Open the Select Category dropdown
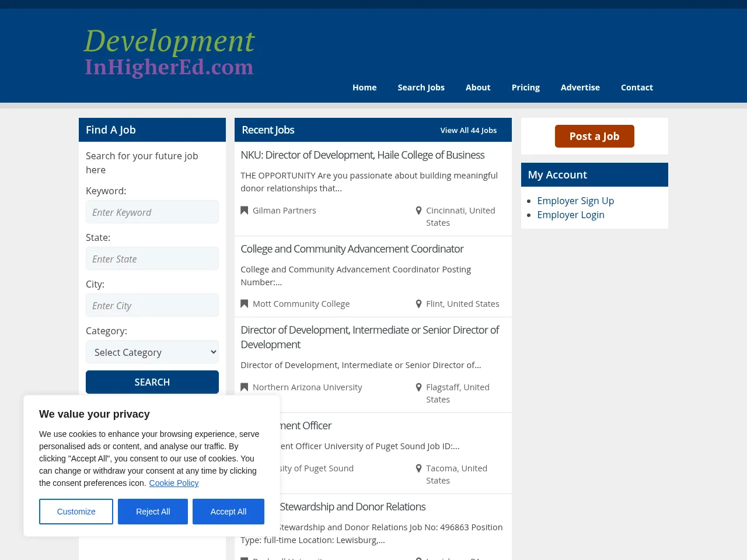The height and width of the screenshot is (560, 747). pos(152,352)
